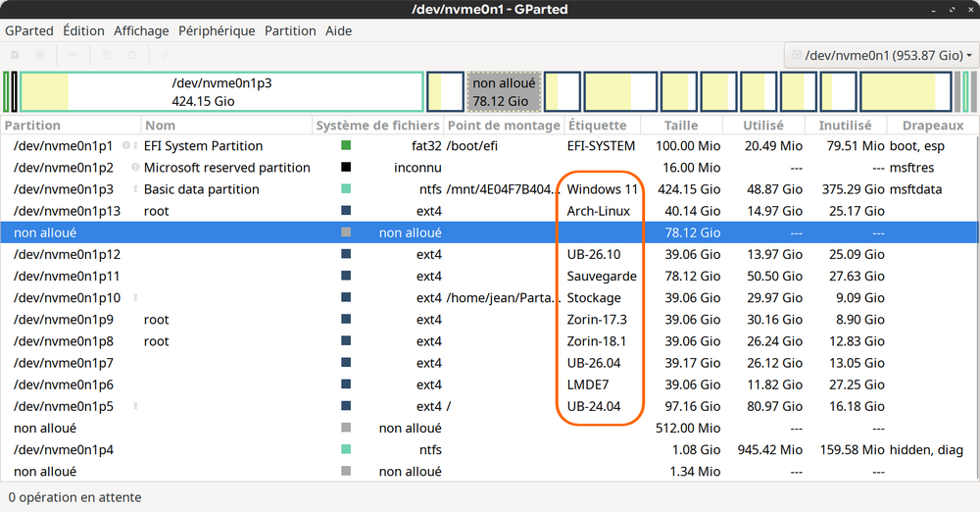Open the Partition menu
This screenshot has height=512, width=980.
pos(290,30)
